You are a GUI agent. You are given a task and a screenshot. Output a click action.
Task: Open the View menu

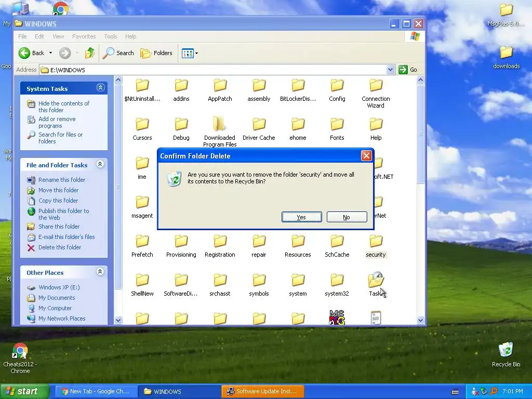(x=58, y=36)
